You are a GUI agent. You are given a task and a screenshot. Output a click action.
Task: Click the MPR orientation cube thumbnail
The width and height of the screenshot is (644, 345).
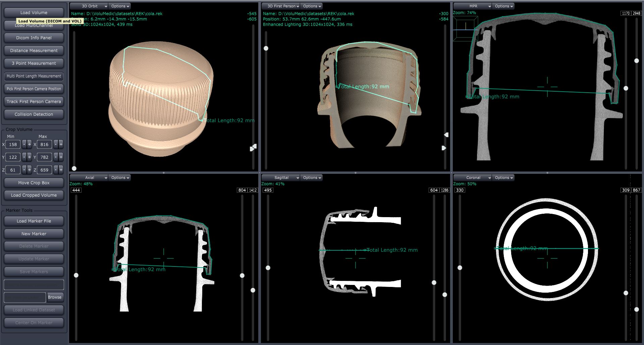tap(465, 29)
